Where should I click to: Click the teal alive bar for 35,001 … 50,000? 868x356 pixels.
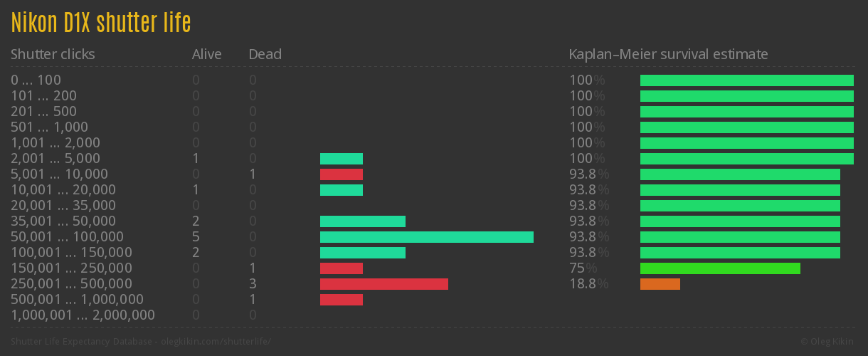[362, 221]
